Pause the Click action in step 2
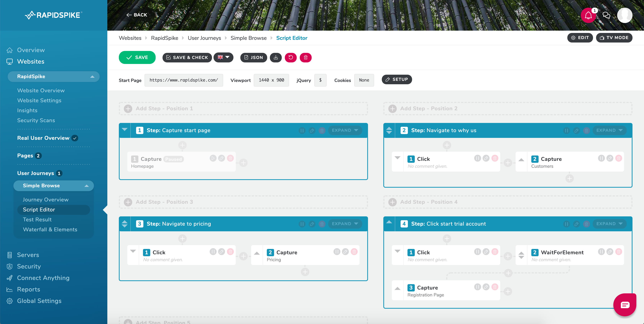This screenshot has width=644, height=324. point(477,158)
